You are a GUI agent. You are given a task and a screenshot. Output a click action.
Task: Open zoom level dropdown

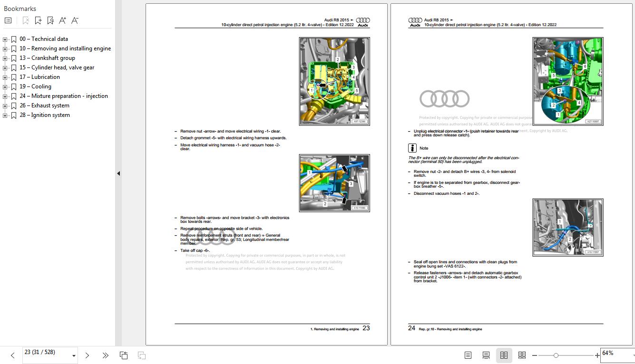click(x=633, y=356)
